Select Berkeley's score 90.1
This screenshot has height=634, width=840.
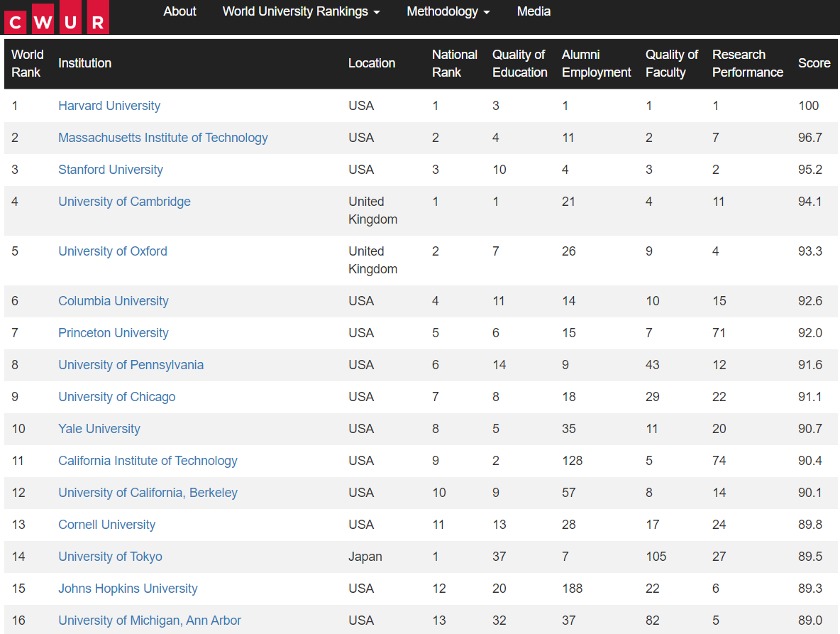(x=810, y=493)
